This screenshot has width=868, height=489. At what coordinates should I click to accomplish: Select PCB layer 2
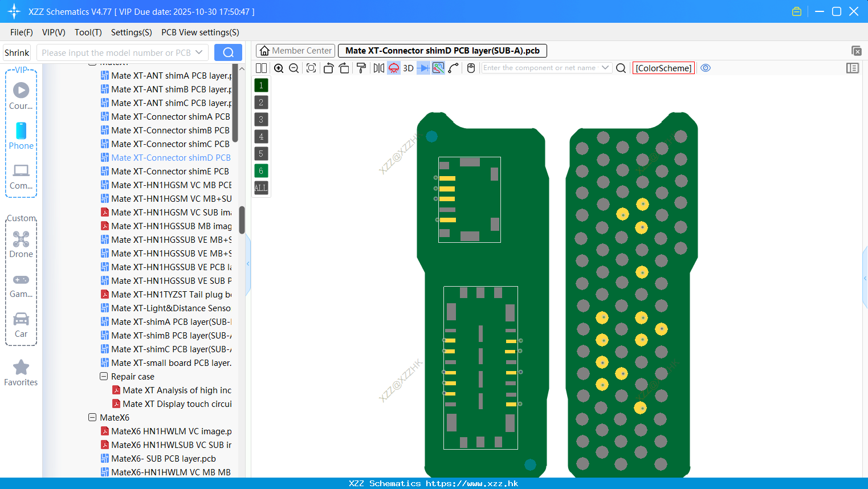(261, 103)
